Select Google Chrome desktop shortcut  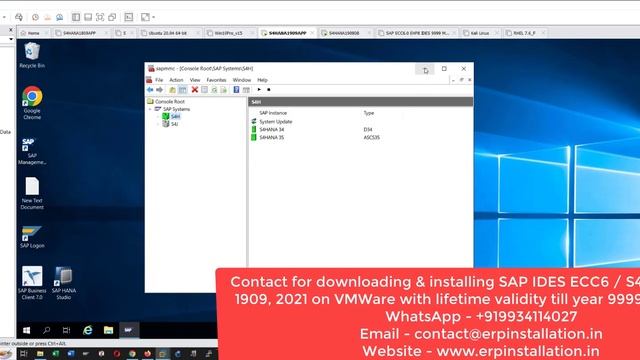(32, 102)
